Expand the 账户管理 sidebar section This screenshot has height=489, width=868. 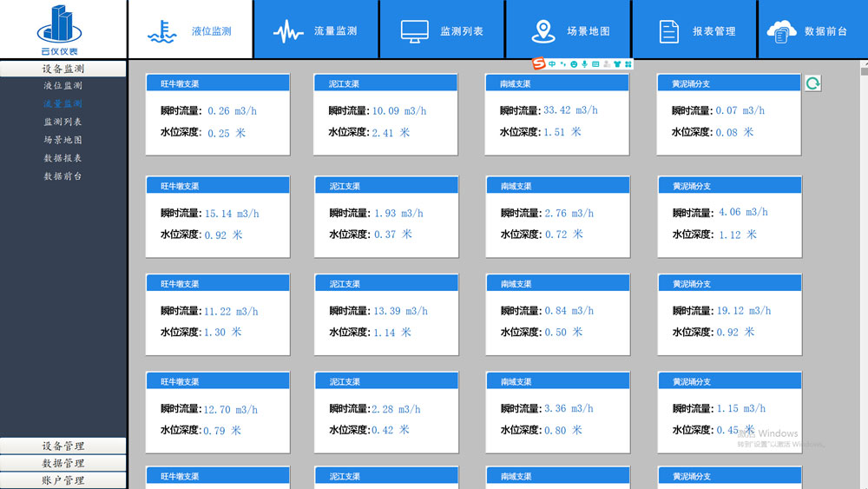click(63, 480)
